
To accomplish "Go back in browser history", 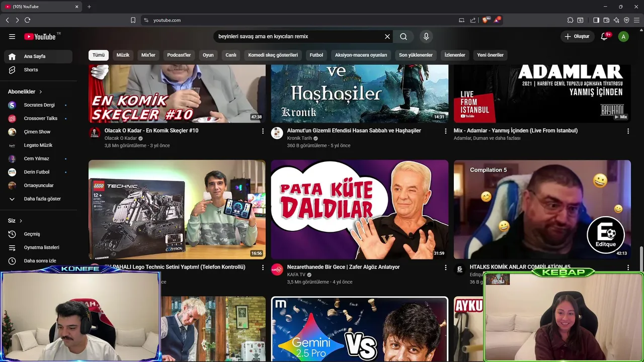I will (x=7, y=20).
